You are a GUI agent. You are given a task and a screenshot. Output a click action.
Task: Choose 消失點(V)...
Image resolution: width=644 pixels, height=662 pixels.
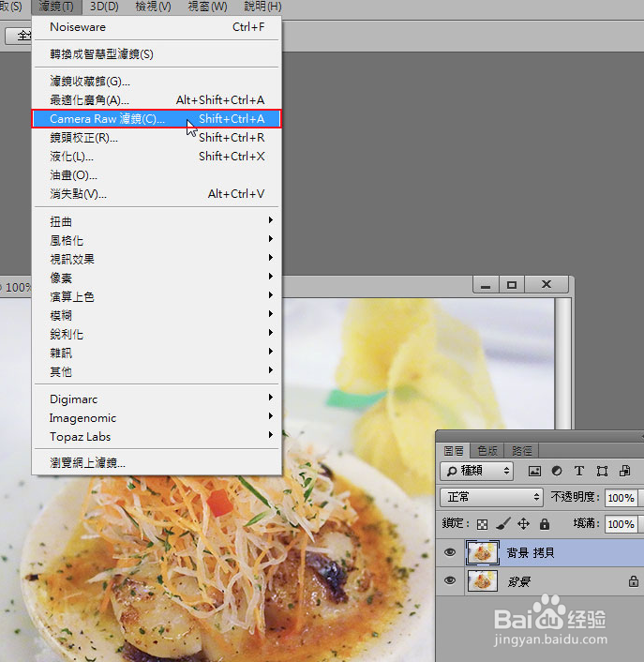tap(157, 194)
